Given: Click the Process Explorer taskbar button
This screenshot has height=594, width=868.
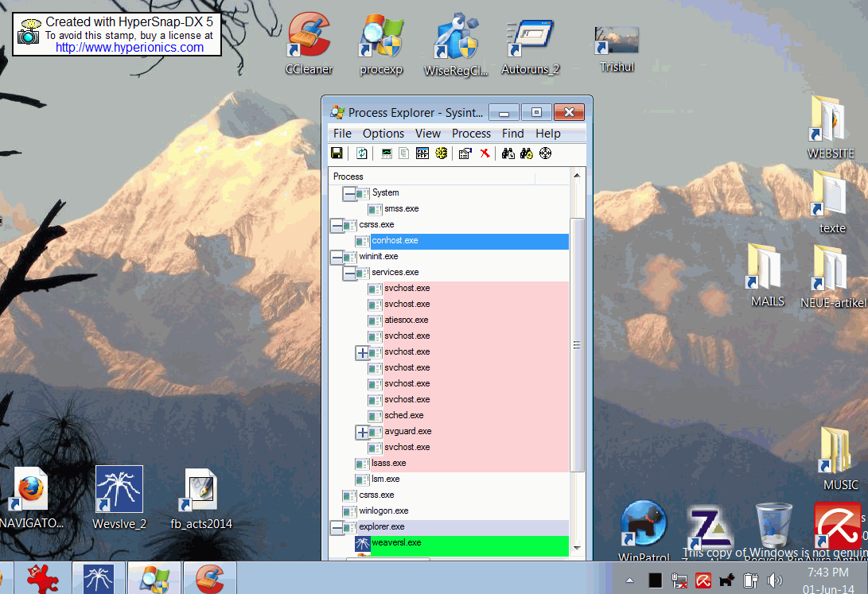Looking at the screenshot, I should [x=154, y=579].
